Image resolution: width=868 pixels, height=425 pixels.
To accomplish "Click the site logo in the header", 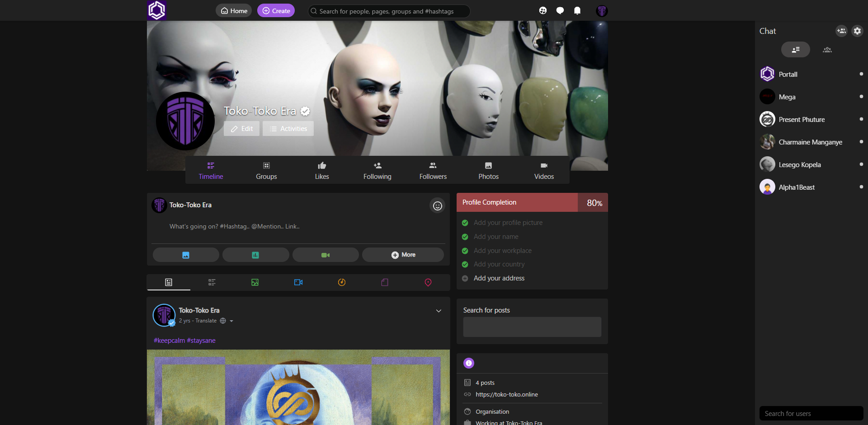I will click(x=157, y=10).
